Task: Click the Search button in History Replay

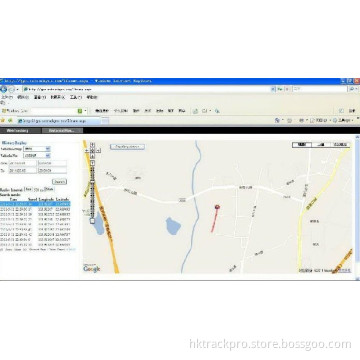Action: 59,182
